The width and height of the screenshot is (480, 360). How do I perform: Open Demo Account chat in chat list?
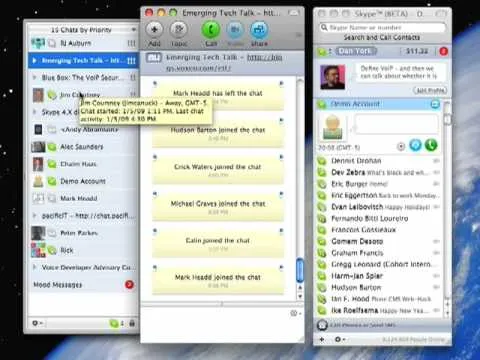tap(83, 181)
